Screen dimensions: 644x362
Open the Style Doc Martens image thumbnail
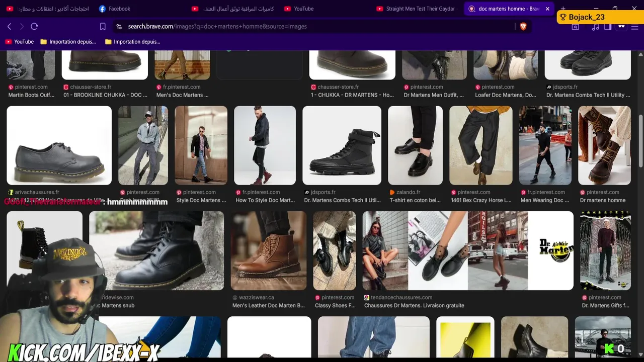coord(201,145)
